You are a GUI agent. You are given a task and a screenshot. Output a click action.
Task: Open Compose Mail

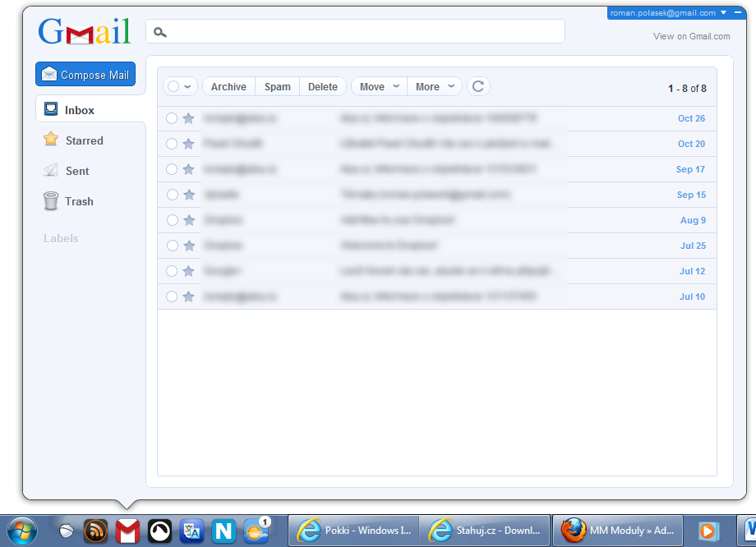point(85,74)
